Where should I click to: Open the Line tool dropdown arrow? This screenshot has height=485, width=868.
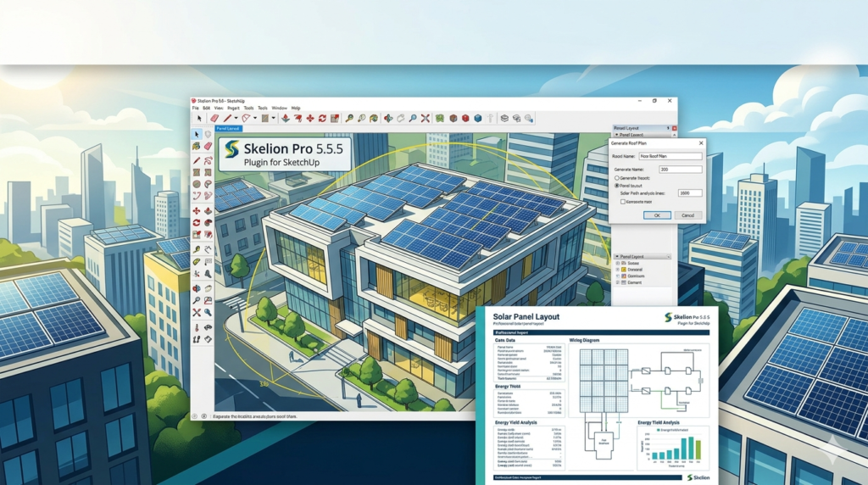[x=236, y=118]
